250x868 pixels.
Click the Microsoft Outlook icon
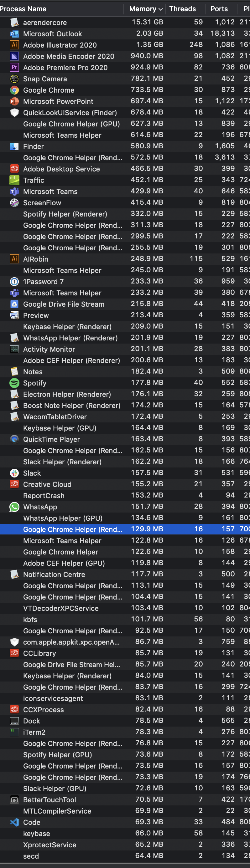pyautogui.click(x=14, y=34)
